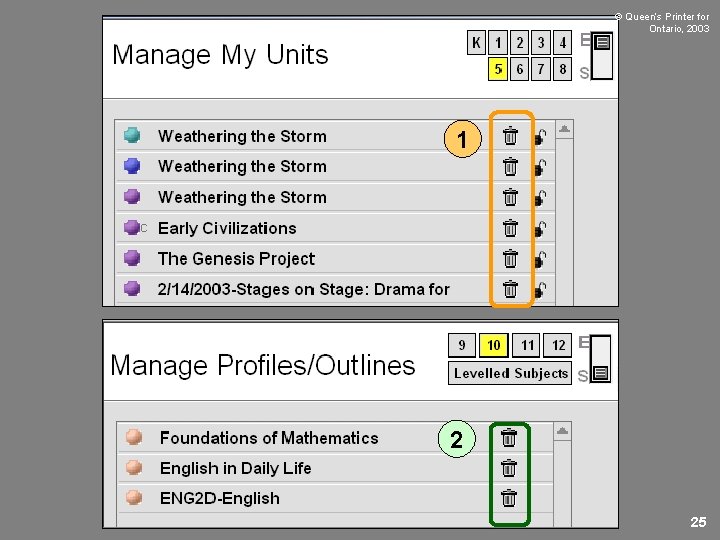Delete the ENG2D-English outline
Viewport: 720px width, 540px height.
[509, 497]
